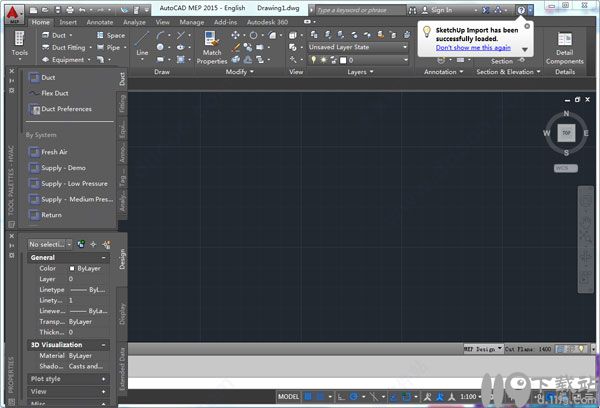Toggle the grid display in status bar
Image resolution: width=600 pixels, height=408 pixels.
click(308, 397)
